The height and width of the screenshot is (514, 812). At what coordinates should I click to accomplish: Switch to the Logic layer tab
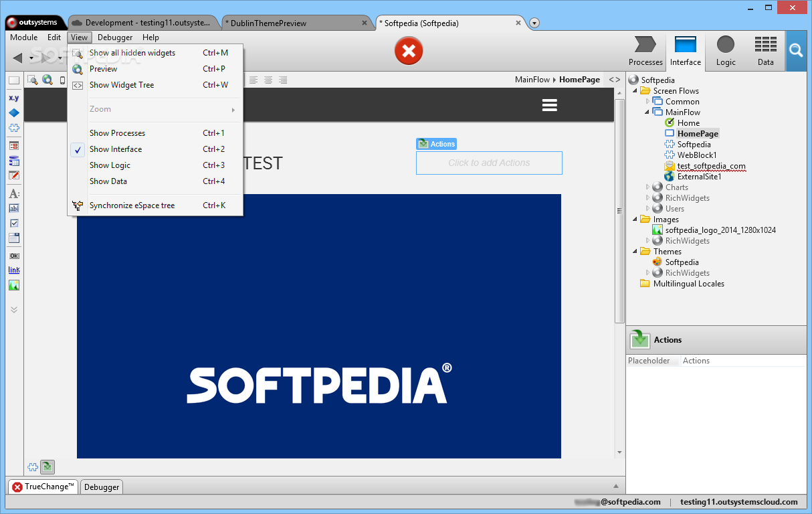click(x=726, y=51)
